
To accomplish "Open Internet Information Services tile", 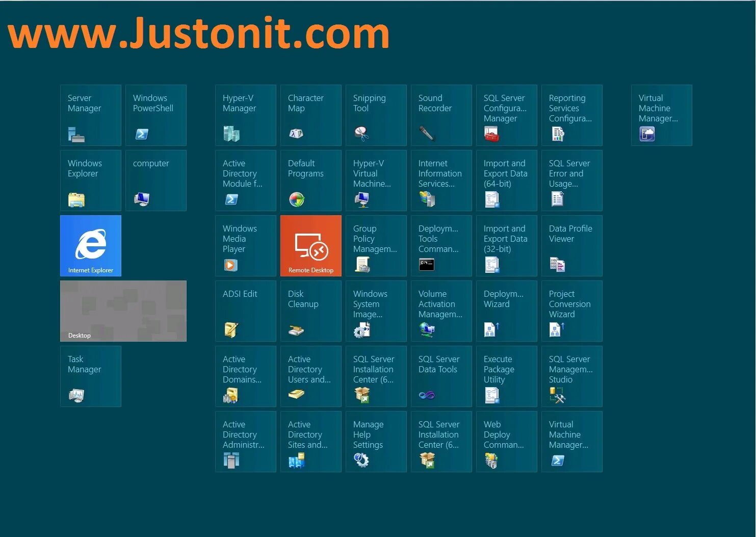I will coord(441,181).
